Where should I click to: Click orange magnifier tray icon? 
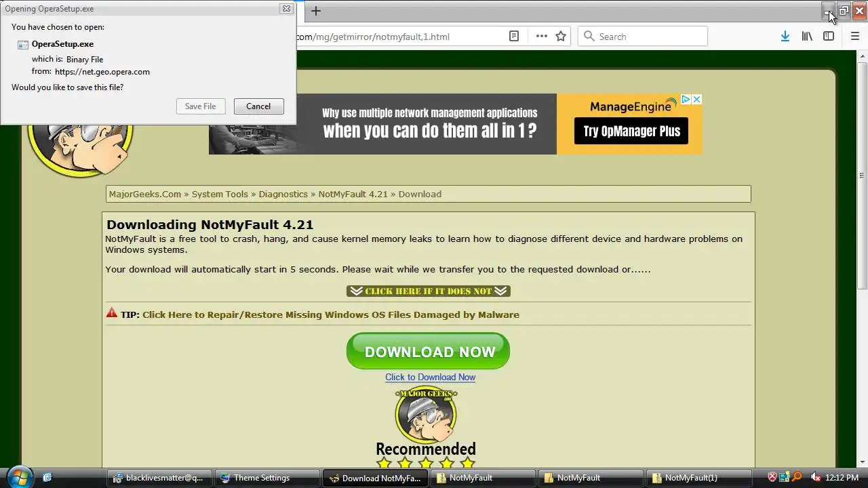click(797, 477)
